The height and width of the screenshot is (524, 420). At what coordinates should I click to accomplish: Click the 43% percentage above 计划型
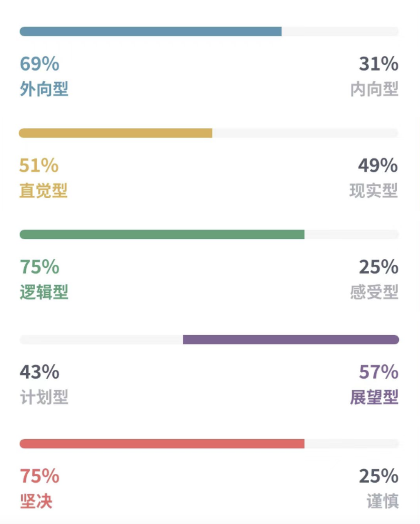pyautogui.click(x=40, y=372)
